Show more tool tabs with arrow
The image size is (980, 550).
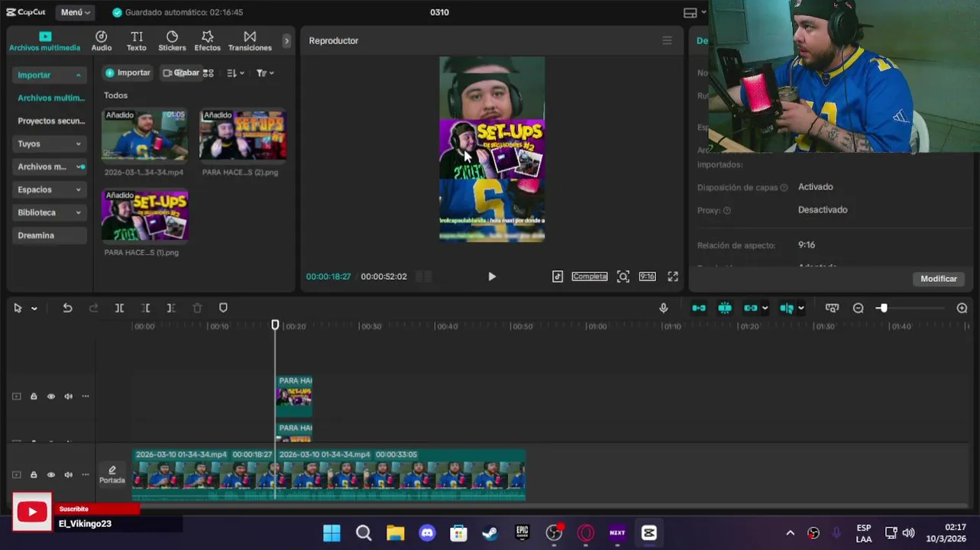[x=286, y=41]
